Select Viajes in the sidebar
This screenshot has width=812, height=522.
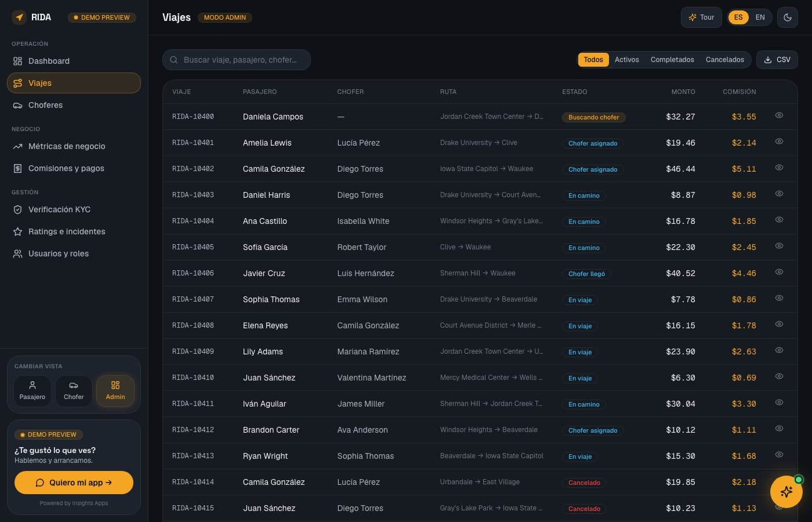74,83
